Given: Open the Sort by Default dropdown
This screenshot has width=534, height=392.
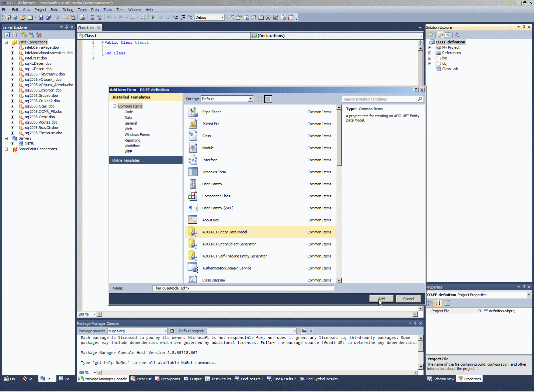Looking at the screenshot, I should coord(251,99).
